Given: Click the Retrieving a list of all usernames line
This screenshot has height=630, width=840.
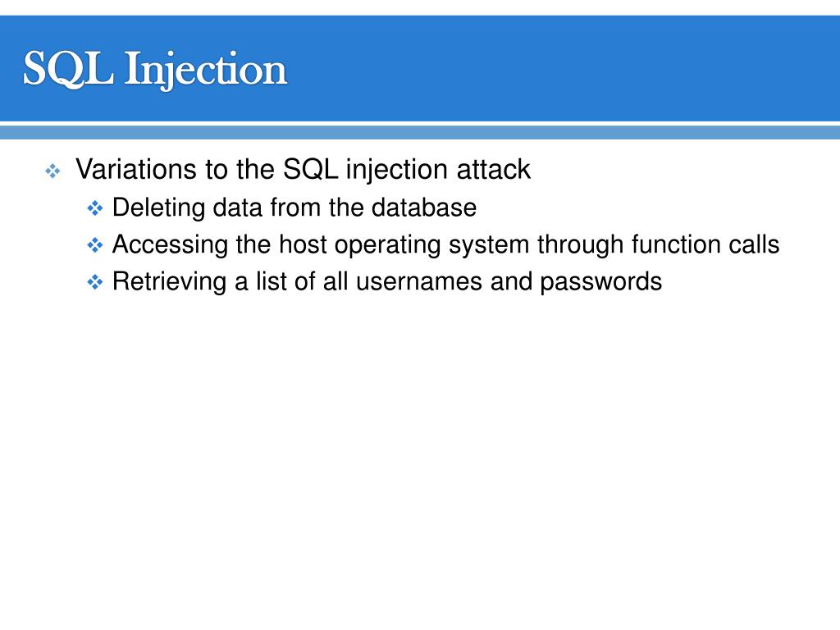Looking at the screenshot, I should [x=387, y=282].
